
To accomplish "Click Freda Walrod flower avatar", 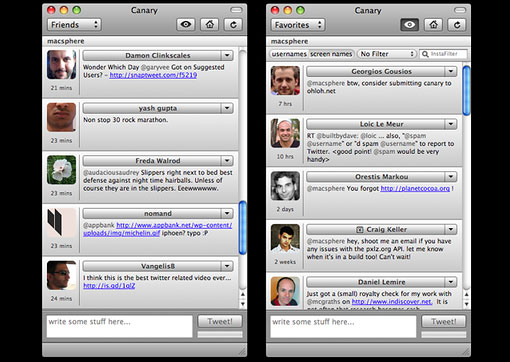I will [x=61, y=170].
